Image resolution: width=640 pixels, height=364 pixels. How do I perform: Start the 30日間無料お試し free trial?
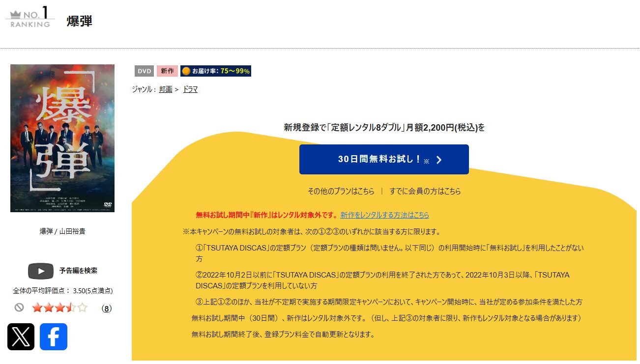point(384,159)
